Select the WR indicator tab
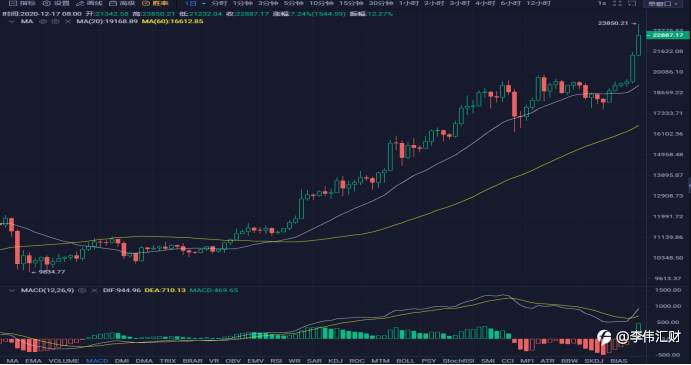The image size is (691, 365). [x=294, y=361]
